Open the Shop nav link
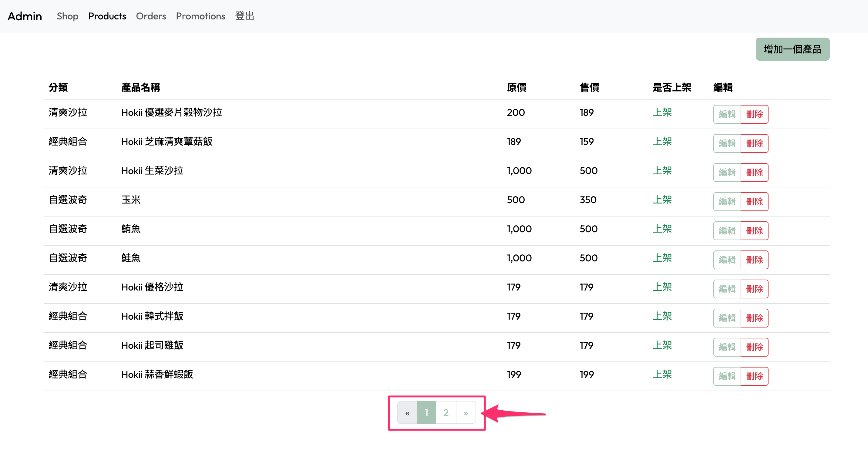 67,16
